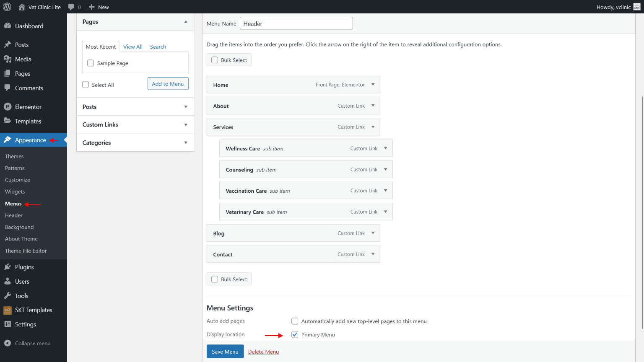Open Theme File Editor submenu item
Image resolution: width=644 pixels, height=362 pixels.
click(26, 251)
